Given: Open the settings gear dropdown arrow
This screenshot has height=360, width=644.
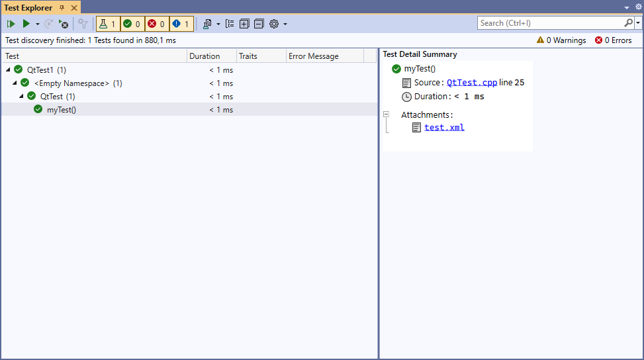Looking at the screenshot, I should click(285, 24).
